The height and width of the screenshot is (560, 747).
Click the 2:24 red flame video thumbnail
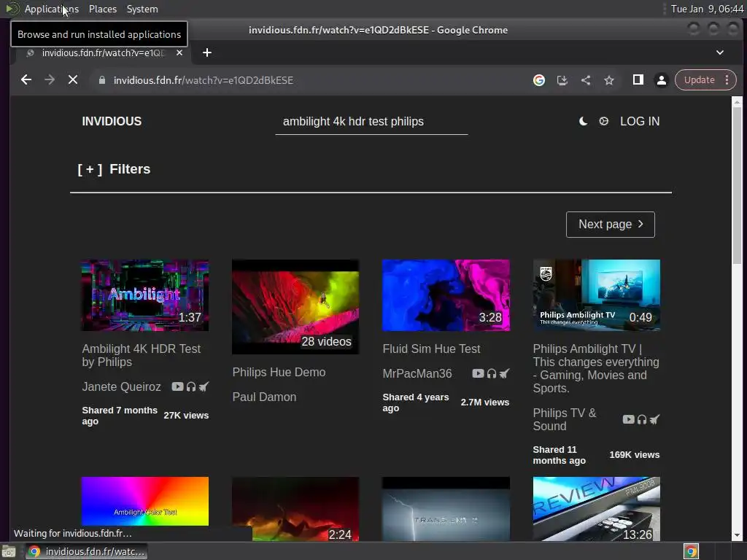click(x=295, y=508)
